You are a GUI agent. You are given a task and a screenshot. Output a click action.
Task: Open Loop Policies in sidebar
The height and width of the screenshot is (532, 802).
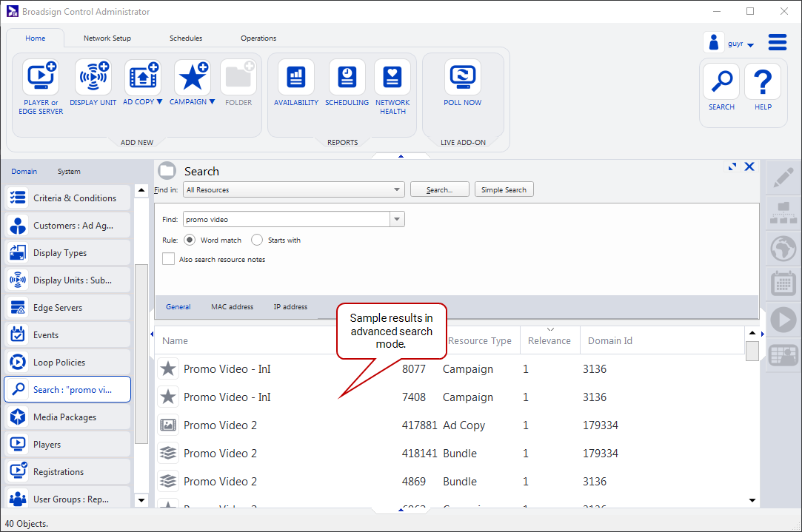[x=67, y=363]
